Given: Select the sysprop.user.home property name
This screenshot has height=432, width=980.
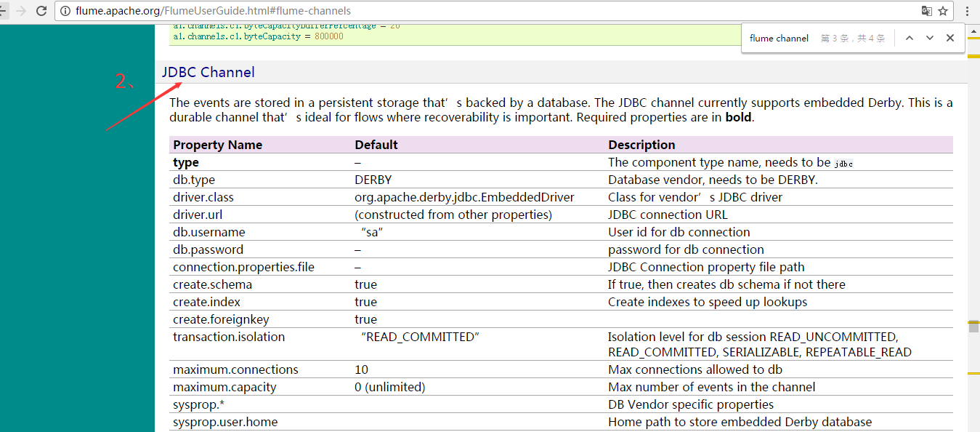Looking at the screenshot, I should tap(225, 422).
